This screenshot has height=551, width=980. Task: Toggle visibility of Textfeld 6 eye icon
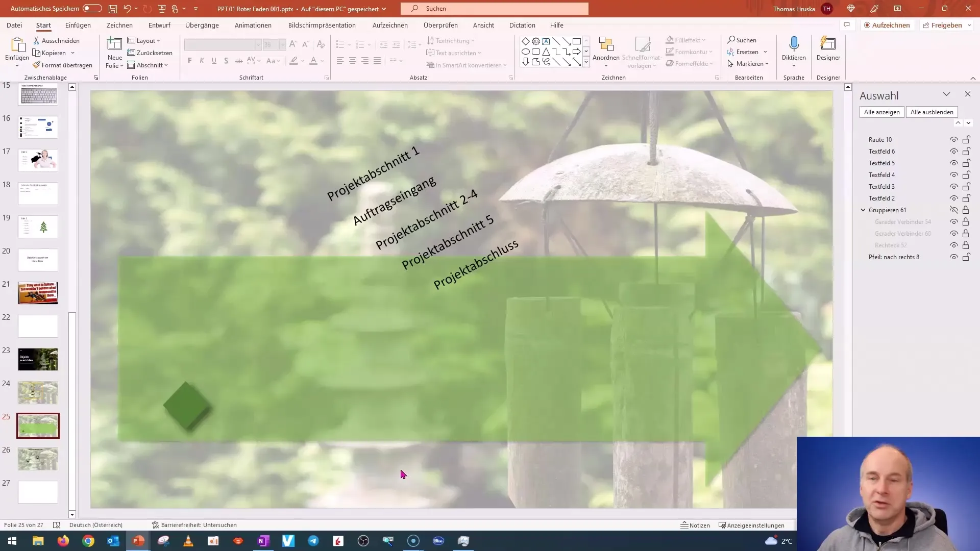[954, 152]
